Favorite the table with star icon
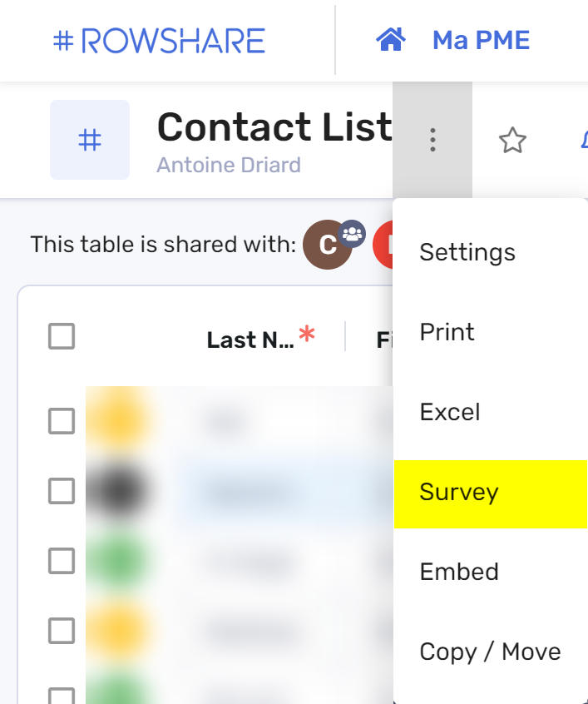Screen dimensions: 588x704 512,141
